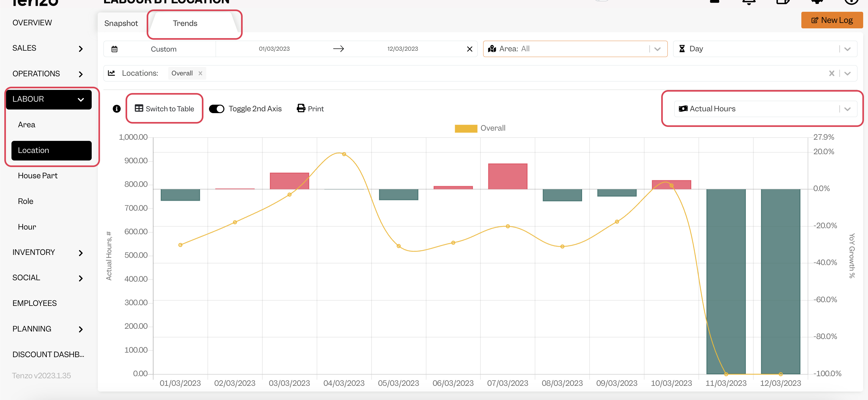Click the start date 01/03/2023 field
This screenshot has width=868, height=400.
pyautogui.click(x=274, y=49)
